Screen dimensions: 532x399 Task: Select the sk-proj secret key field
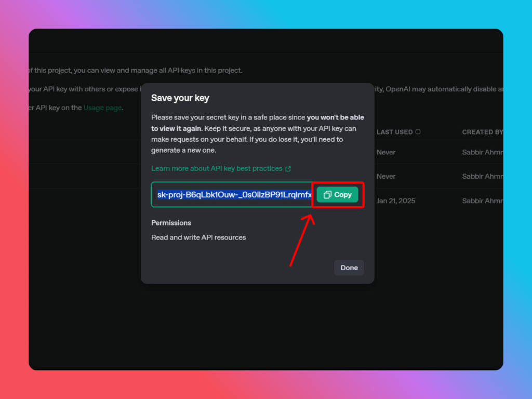234,195
